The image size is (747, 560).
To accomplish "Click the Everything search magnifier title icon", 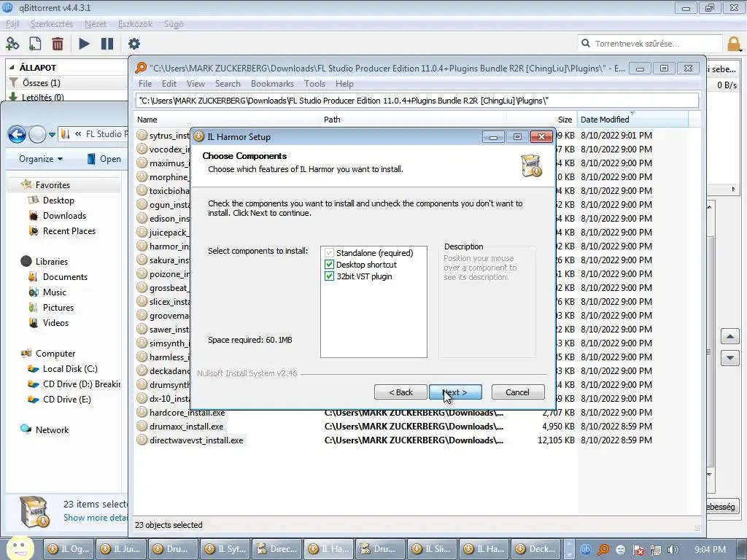I will point(141,68).
